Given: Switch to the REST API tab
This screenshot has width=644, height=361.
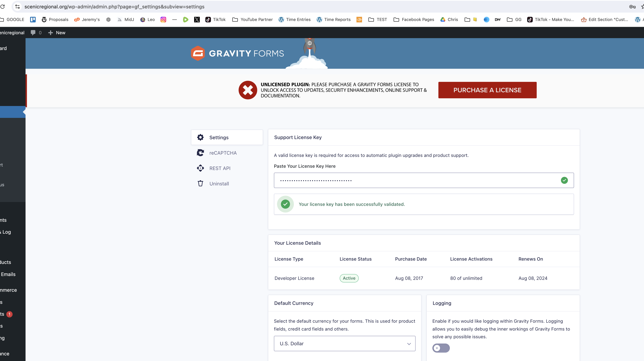Looking at the screenshot, I should tap(220, 168).
